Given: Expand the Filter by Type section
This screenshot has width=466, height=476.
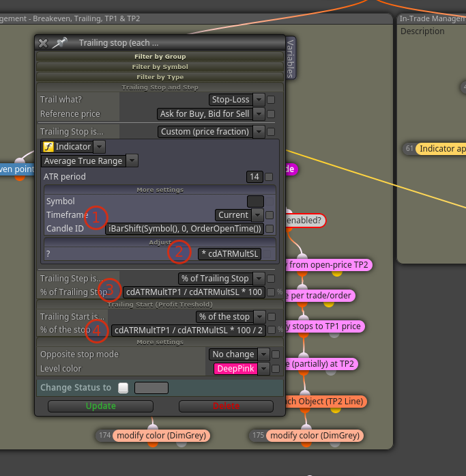Looking at the screenshot, I should click(x=160, y=77).
